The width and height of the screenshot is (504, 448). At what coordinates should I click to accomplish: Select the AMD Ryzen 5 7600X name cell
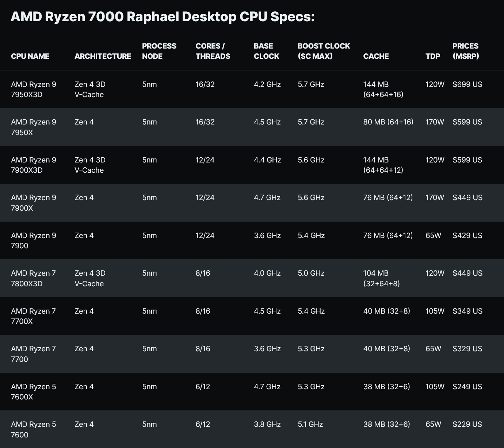(34, 392)
